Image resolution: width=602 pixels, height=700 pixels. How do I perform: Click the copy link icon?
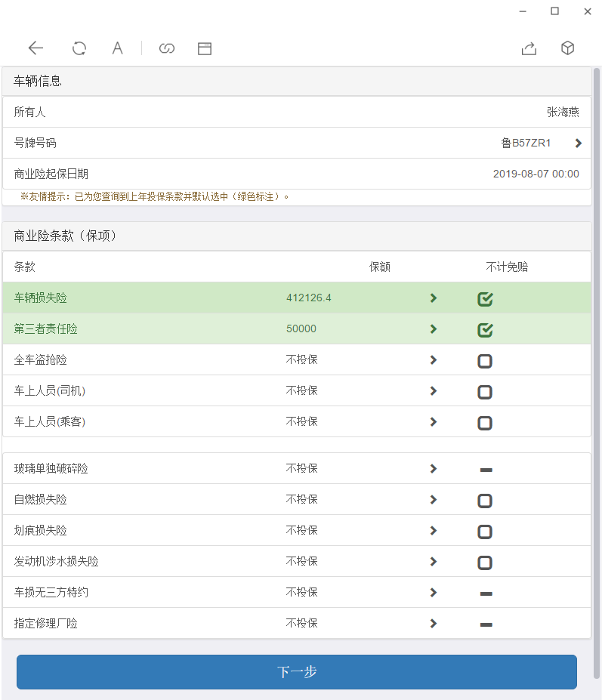(167, 48)
